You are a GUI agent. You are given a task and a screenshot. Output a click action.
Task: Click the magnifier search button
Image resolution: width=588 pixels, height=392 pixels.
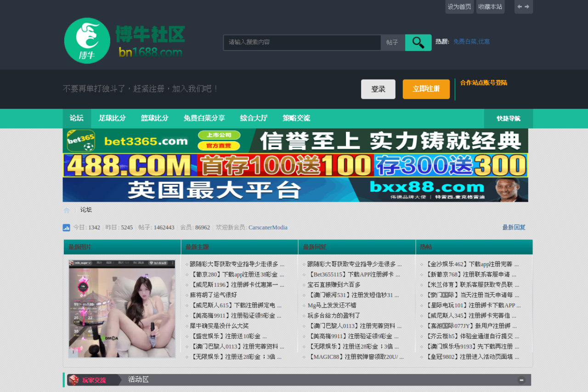click(x=418, y=43)
